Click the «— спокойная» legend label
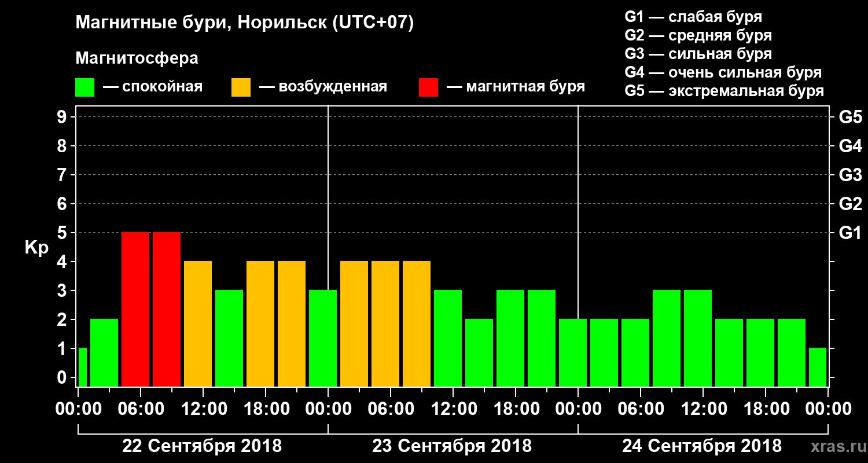The width and height of the screenshot is (868, 463). click(x=153, y=87)
